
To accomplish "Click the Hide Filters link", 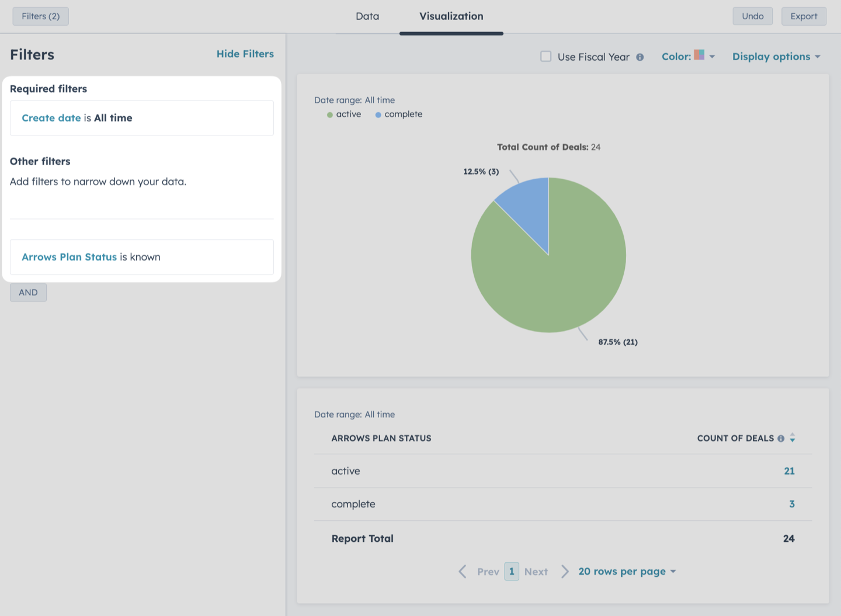I will (x=245, y=54).
